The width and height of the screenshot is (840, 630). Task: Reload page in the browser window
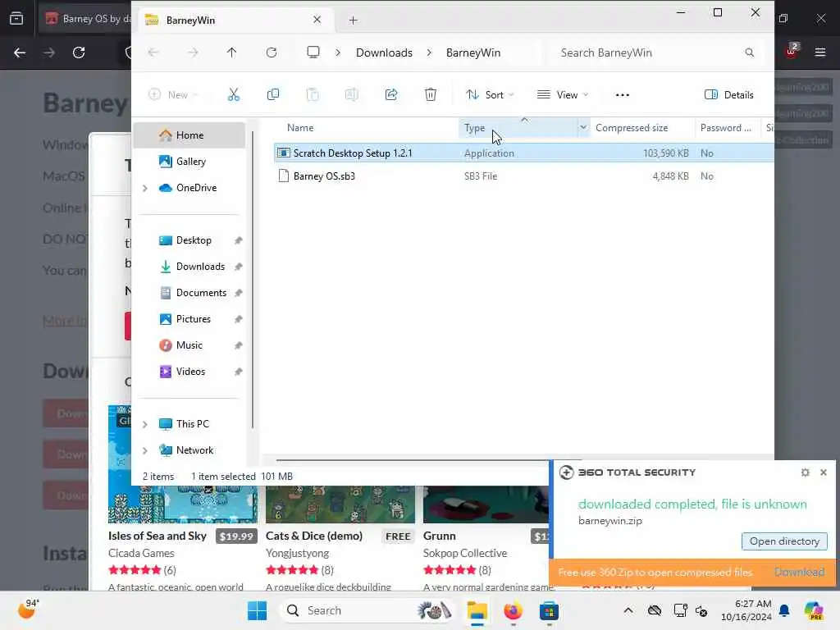[x=79, y=52]
